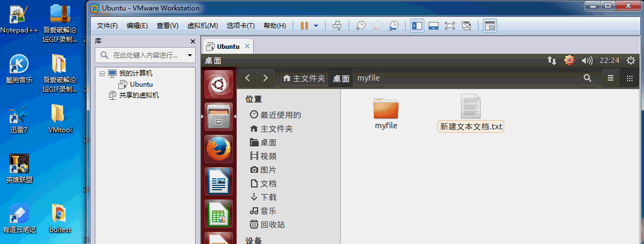Open the 帮助(H) menu
Image resolution: width=644 pixels, height=244 pixels.
point(275,26)
